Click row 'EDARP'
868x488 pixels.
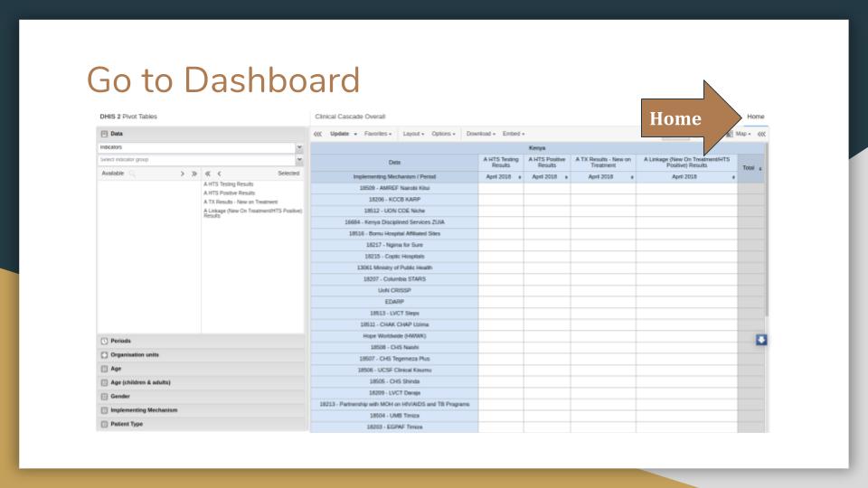[395, 302]
